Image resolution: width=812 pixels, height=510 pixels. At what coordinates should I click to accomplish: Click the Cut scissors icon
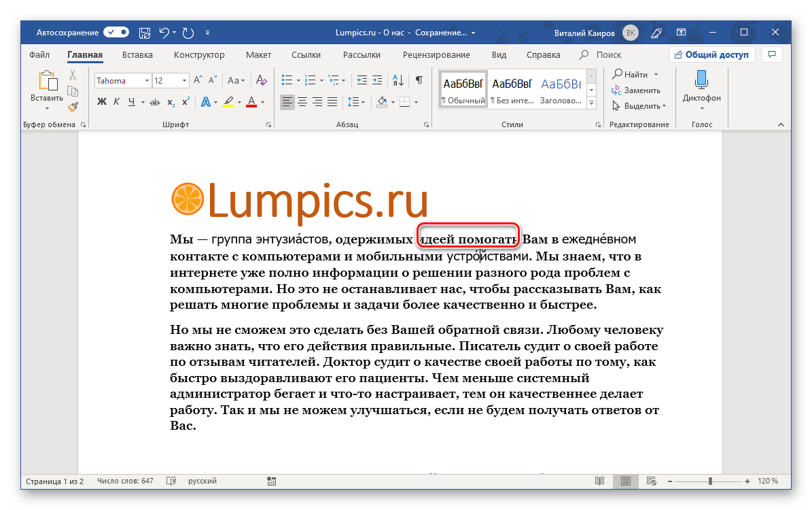pos(73,75)
